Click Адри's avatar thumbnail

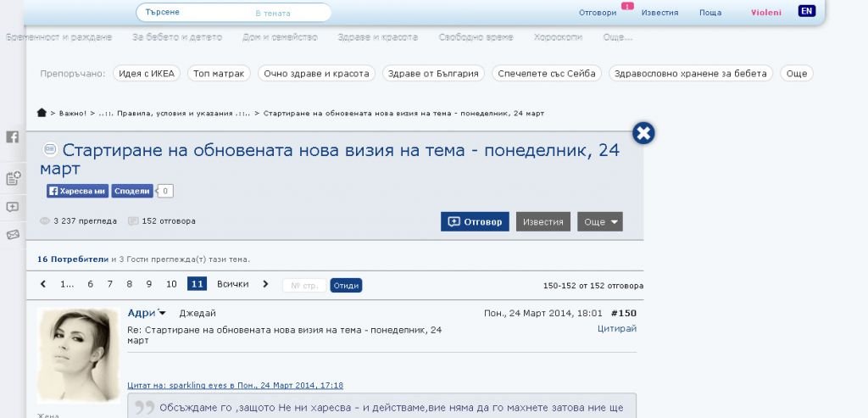[78, 354]
